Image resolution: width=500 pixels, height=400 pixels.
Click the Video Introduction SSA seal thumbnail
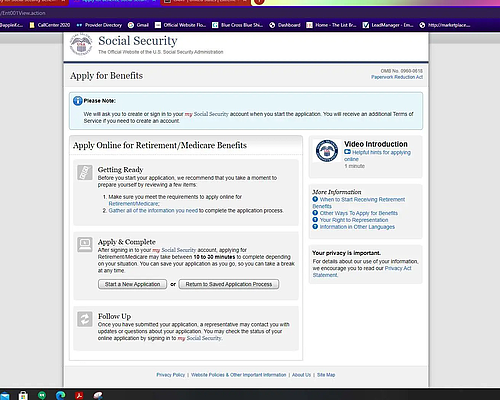click(327, 151)
